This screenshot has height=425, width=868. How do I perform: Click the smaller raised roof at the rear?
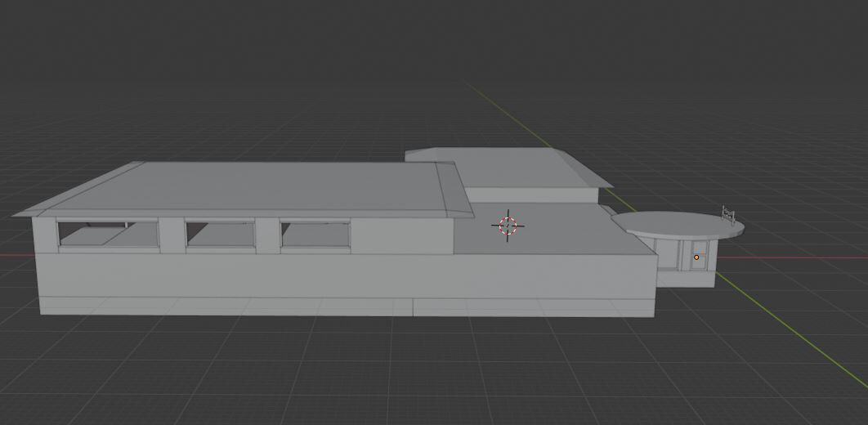[507, 168]
